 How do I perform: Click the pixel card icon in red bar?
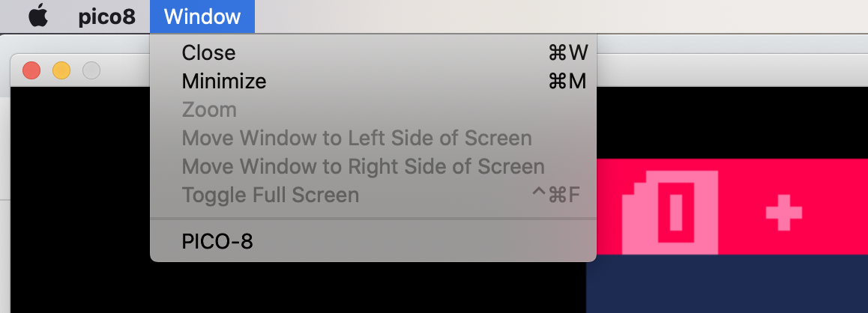pos(670,213)
